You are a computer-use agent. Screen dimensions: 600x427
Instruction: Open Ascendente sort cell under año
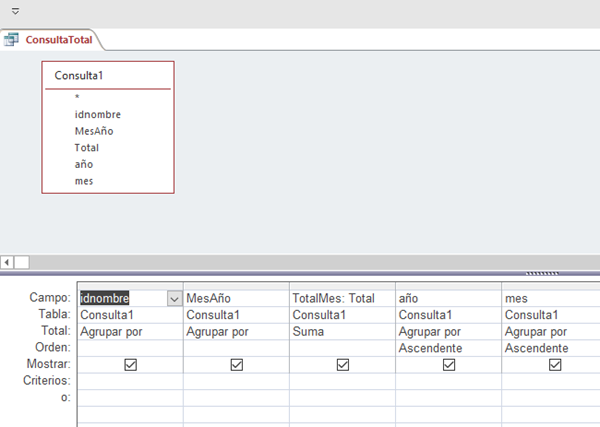point(448,348)
